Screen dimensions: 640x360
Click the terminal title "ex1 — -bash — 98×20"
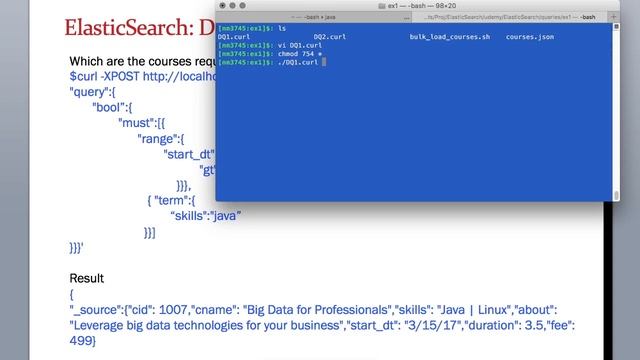(422, 6)
